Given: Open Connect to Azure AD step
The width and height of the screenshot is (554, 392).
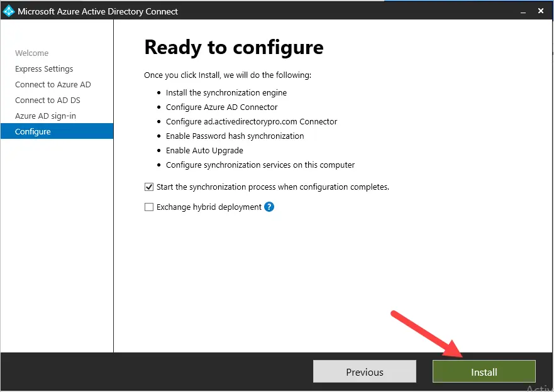Looking at the screenshot, I should 53,85.
